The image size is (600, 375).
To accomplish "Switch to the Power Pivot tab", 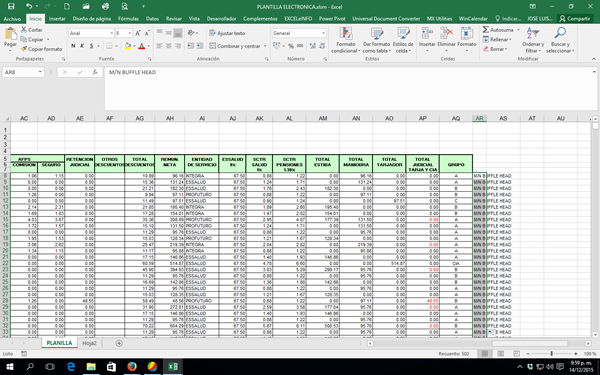I will point(332,19).
